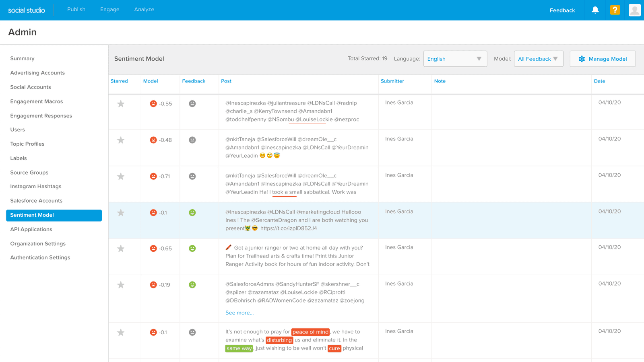Image resolution: width=644 pixels, height=362 pixels.
Task: Open the All Feedback model dropdown
Action: tap(538, 59)
